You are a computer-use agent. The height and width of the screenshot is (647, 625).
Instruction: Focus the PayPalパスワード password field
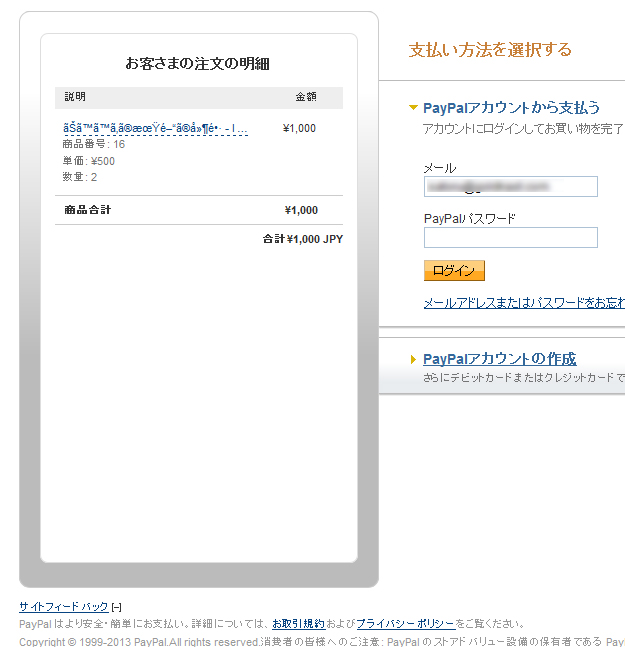point(510,237)
